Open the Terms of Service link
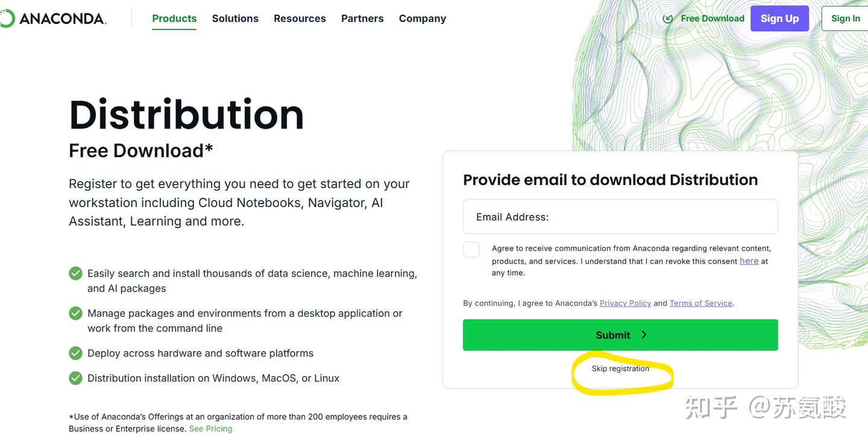This screenshot has height=442, width=868. (x=701, y=303)
